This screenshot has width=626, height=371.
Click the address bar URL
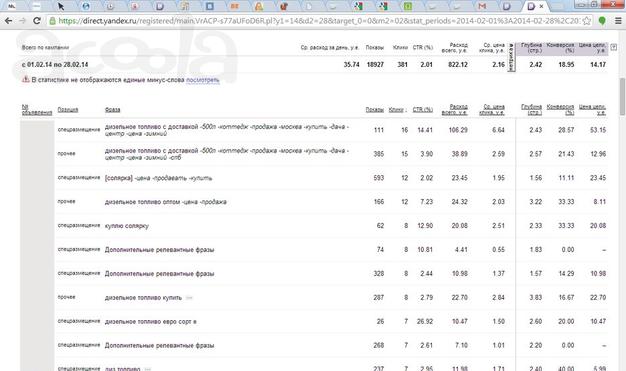point(319,21)
